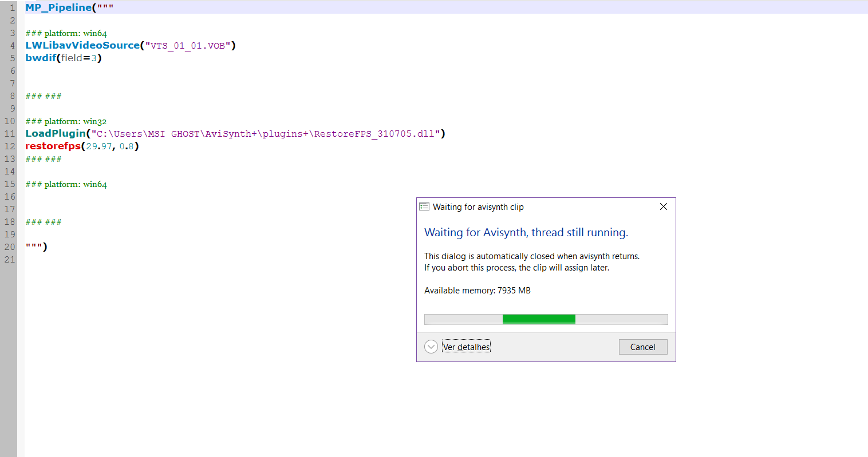Click the platform: win32 comment
The image size is (868, 457).
(x=66, y=121)
